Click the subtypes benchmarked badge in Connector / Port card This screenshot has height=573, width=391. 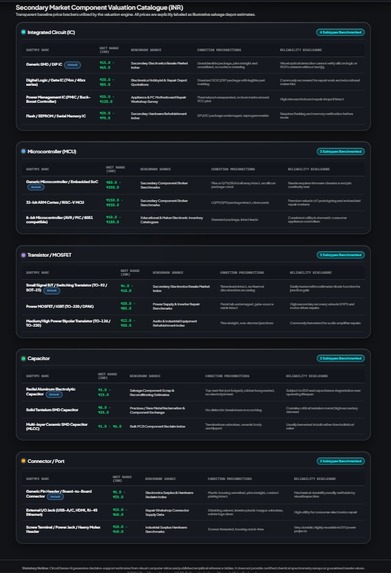[340, 461]
